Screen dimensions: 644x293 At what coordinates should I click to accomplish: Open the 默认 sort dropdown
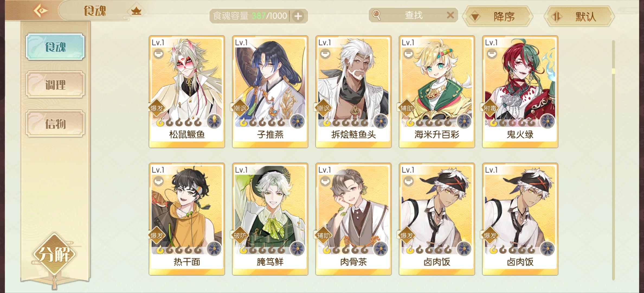(x=579, y=17)
